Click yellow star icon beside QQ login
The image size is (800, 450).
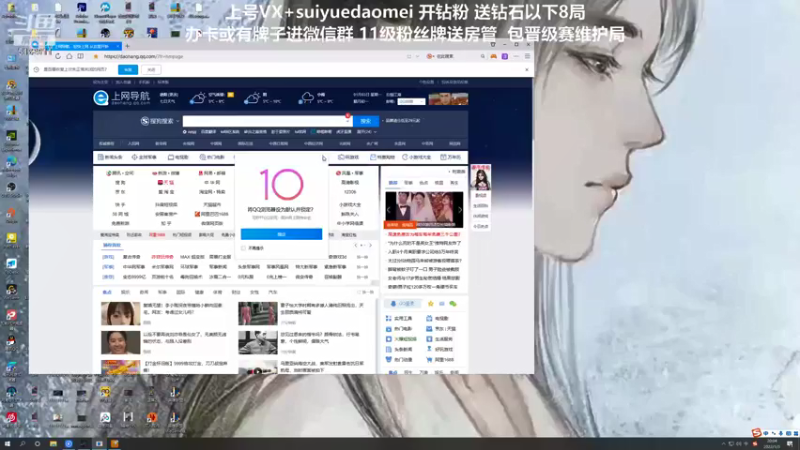tap(431, 304)
